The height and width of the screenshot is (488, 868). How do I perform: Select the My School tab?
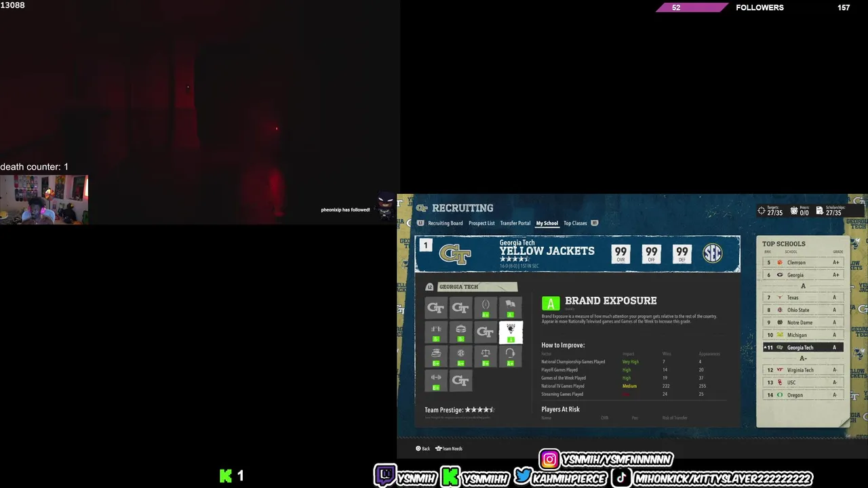(x=547, y=223)
